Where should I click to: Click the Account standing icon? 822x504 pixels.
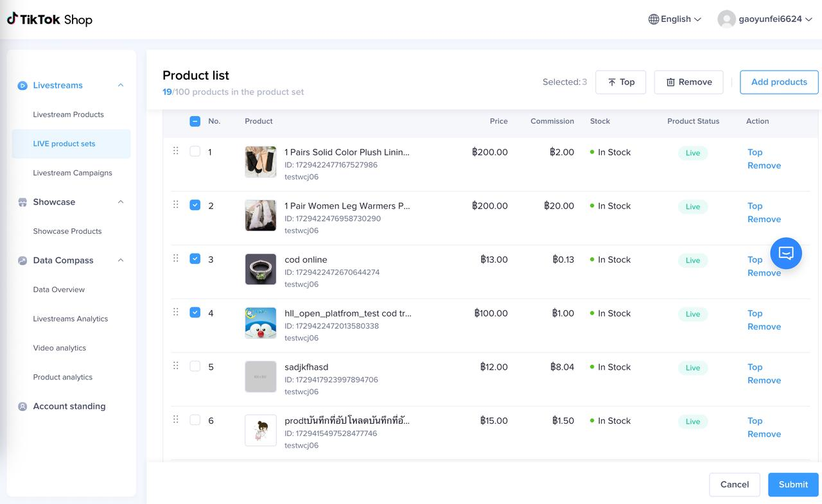[22, 406]
